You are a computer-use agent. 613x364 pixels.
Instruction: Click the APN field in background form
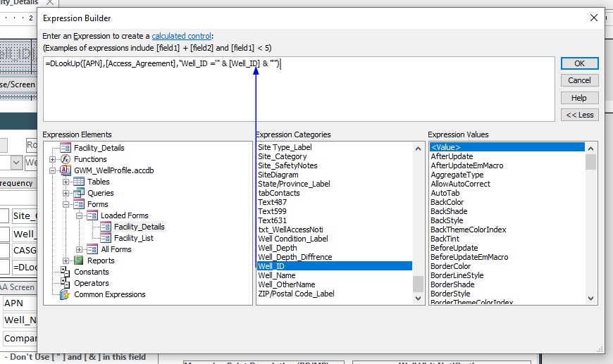tap(20, 303)
